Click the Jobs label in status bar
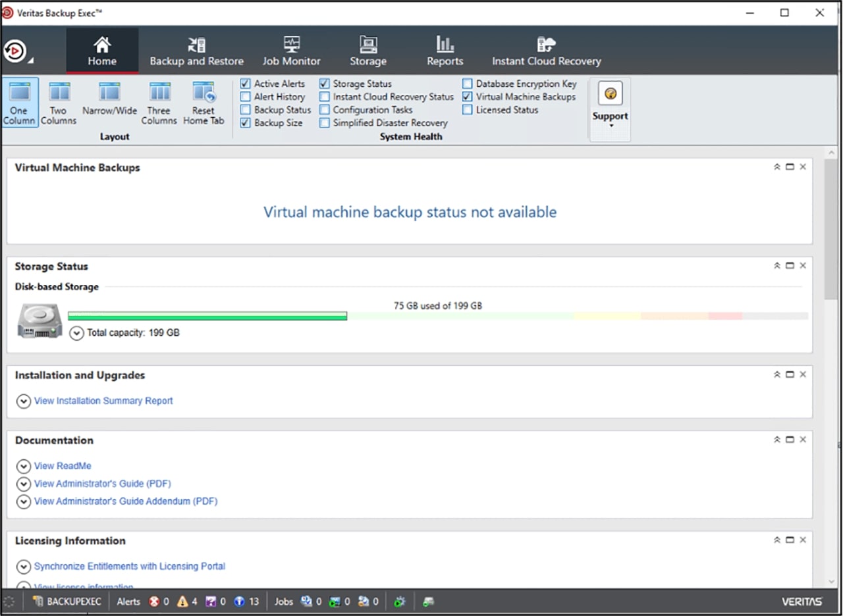This screenshot has height=616, width=843. pos(284,602)
